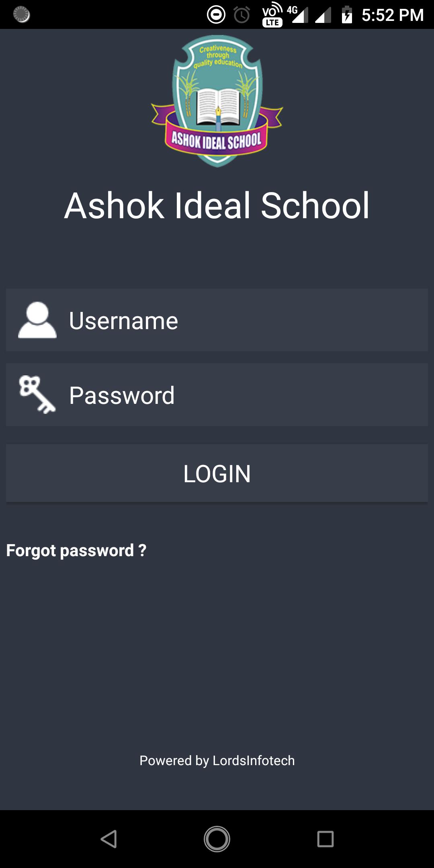Tap the 4G signal strength icon
Viewport: 434px width, 868px height.
298,15
